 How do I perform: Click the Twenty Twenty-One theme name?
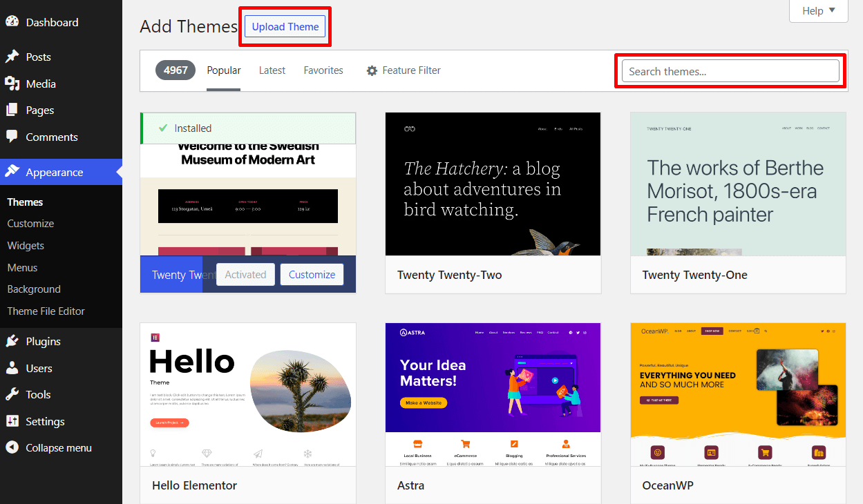694,275
